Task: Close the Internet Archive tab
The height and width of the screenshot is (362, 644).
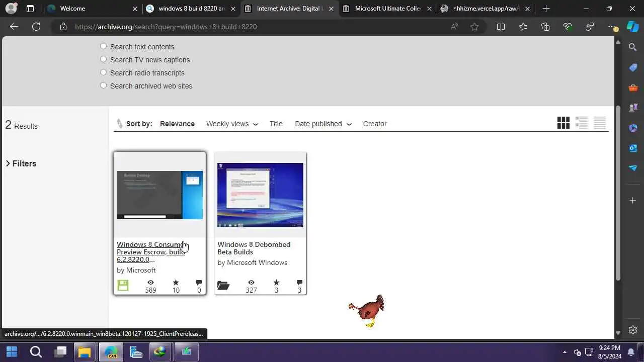Action: coord(331,9)
